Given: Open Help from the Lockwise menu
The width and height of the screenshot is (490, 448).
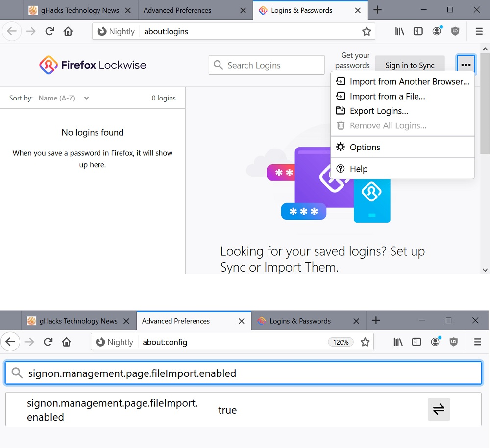Looking at the screenshot, I should click(x=402, y=169).
